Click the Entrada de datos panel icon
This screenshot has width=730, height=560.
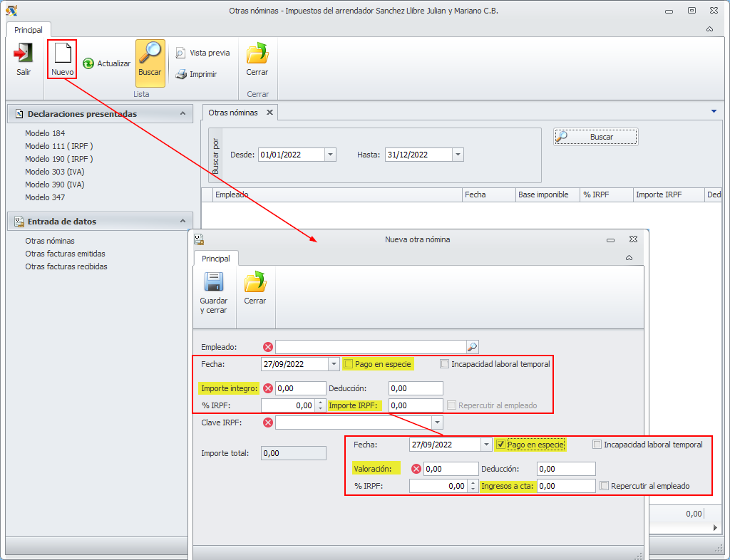(x=19, y=222)
